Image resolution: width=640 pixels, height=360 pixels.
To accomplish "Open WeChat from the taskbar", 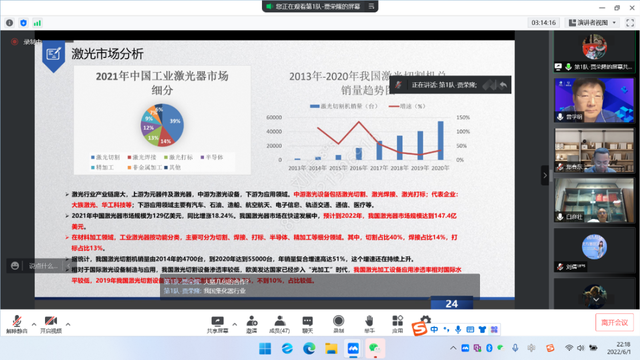I will click(375, 349).
